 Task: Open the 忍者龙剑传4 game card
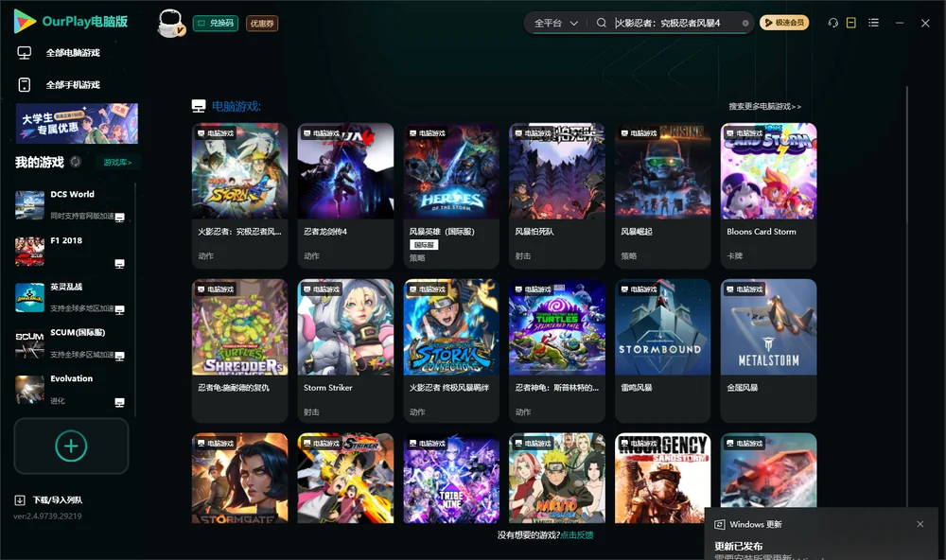(345, 196)
